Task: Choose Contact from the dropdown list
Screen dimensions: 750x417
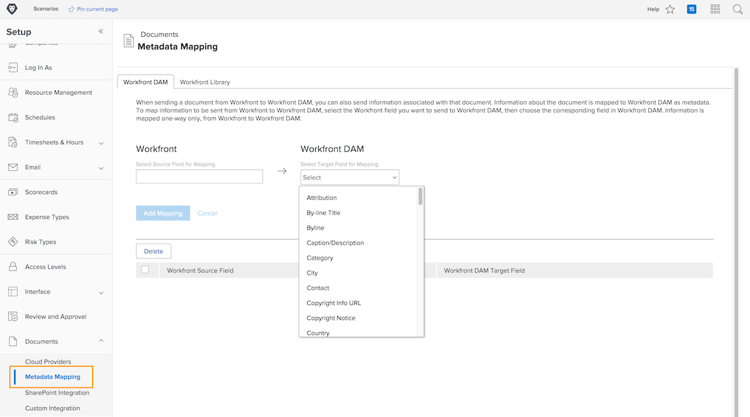Action: coord(318,288)
